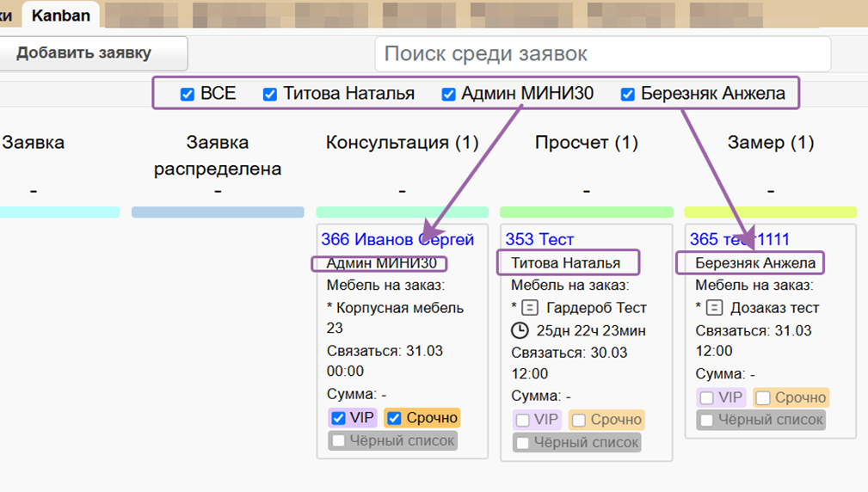
Task: Open the 353 Тест request link
Action: (x=539, y=239)
